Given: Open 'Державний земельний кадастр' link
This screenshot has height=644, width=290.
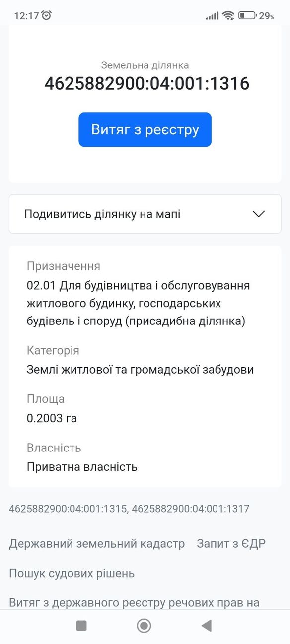Looking at the screenshot, I should pos(97,544).
